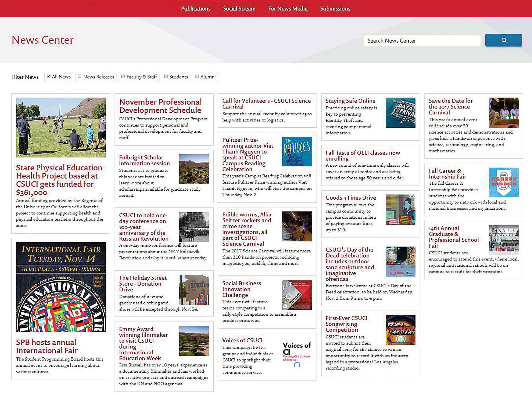The width and height of the screenshot is (532, 395).
Task: Open the Publications menu item
Action: [x=196, y=9]
